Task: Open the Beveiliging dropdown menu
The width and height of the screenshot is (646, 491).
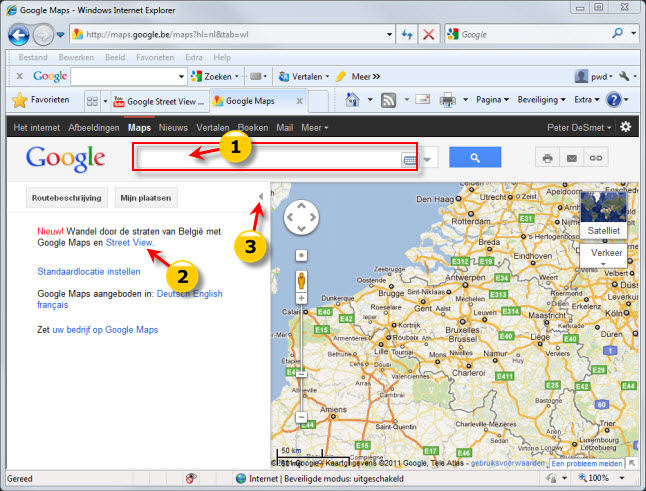Action: [x=541, y=100]
